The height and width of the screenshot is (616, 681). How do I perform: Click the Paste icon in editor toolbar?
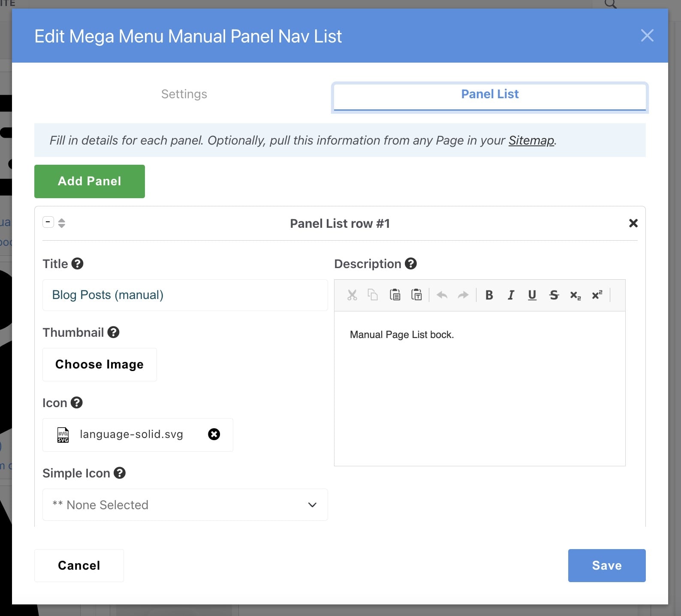coord(395,295)
